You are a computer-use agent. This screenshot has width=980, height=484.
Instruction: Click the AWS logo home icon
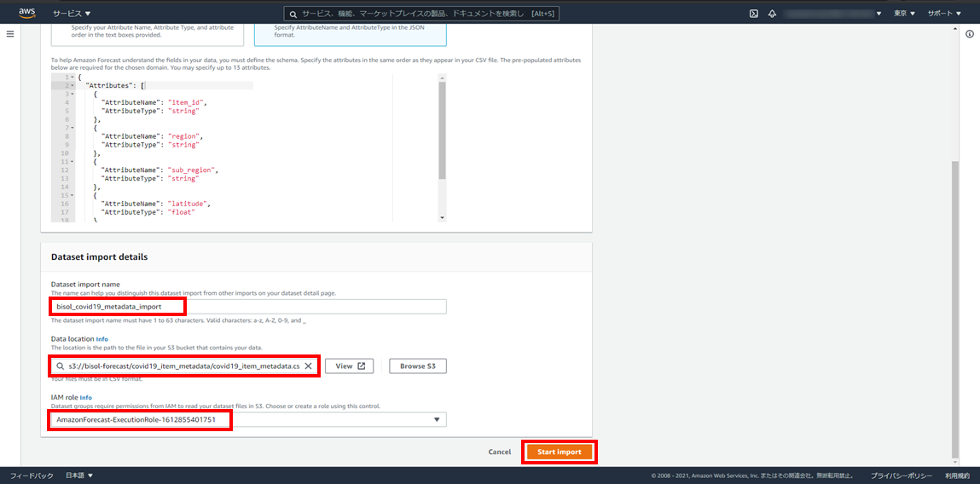point(26,13)
